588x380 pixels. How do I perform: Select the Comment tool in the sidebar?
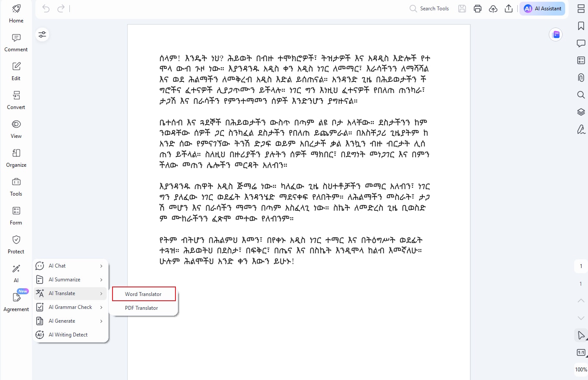pyautogui.click(x=16, y=42)
